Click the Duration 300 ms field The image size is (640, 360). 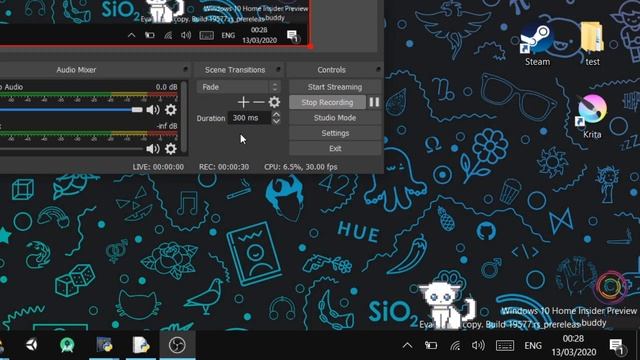[x=249, y=118]
